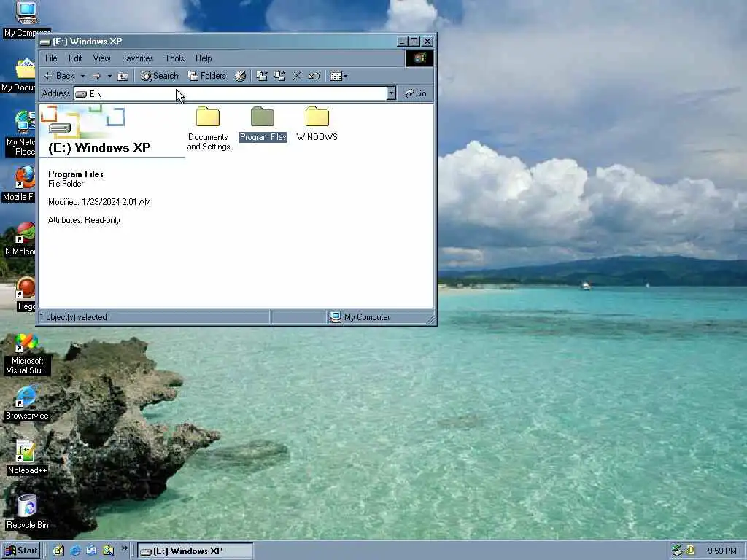Click Show Desktop quick launch icon

click(x=58, y=551)
